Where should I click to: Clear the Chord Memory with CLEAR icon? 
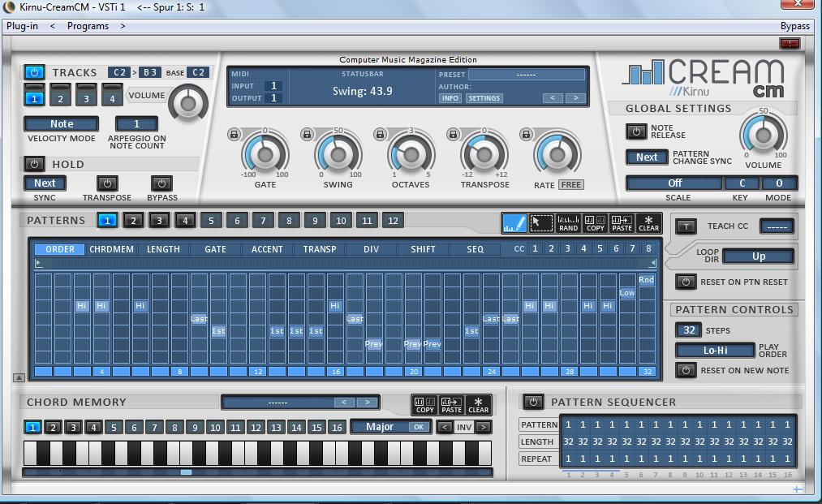pos(478,405)
